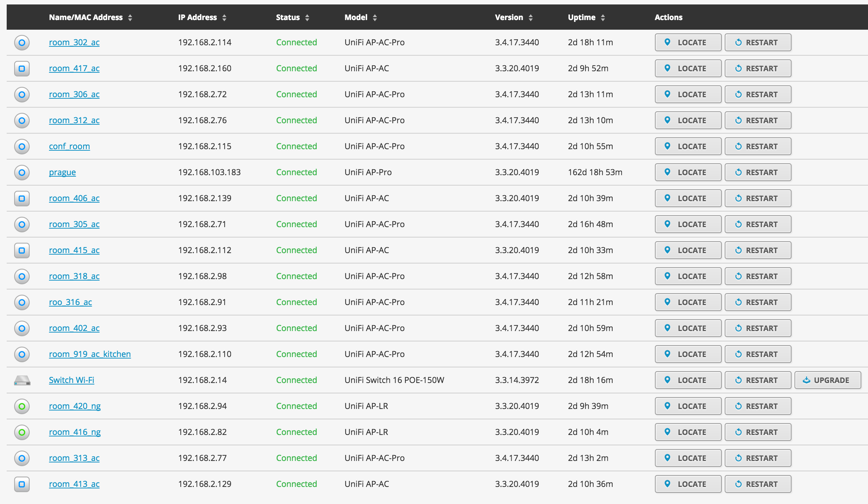Open the room_305_ac device link
This screenshot has width=868, height=504.
(74, 224)
